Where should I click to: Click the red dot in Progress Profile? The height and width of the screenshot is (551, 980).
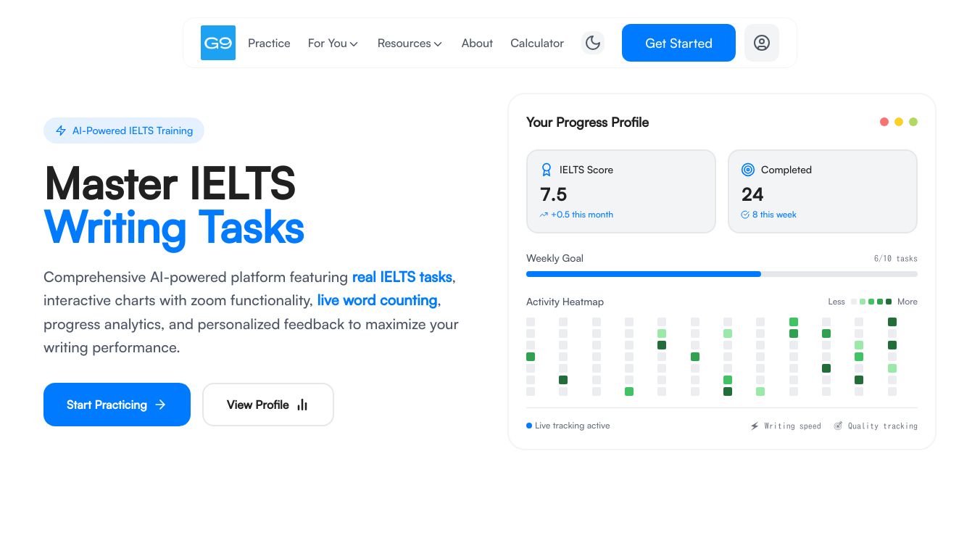pos(884,122)
